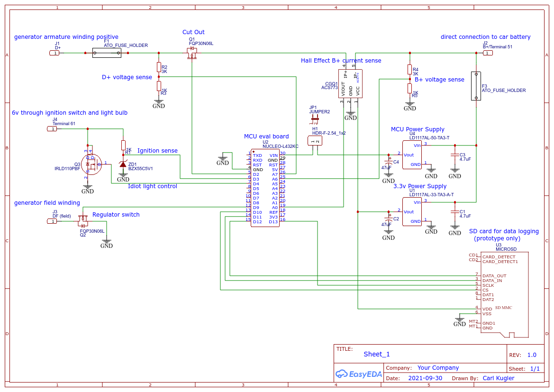
Task: Select the Q1 FQP30N06L cut-out MOSFET symbol
Action: 192,54
